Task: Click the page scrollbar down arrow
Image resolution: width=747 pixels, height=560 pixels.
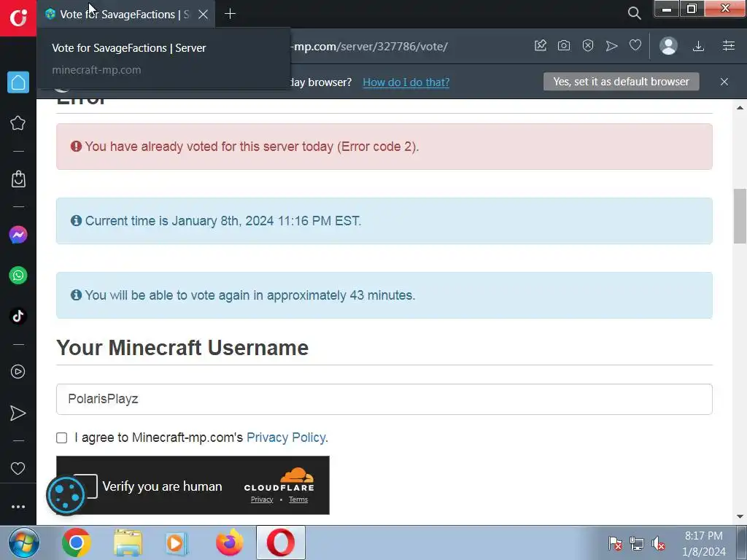Action: (740, 517)
